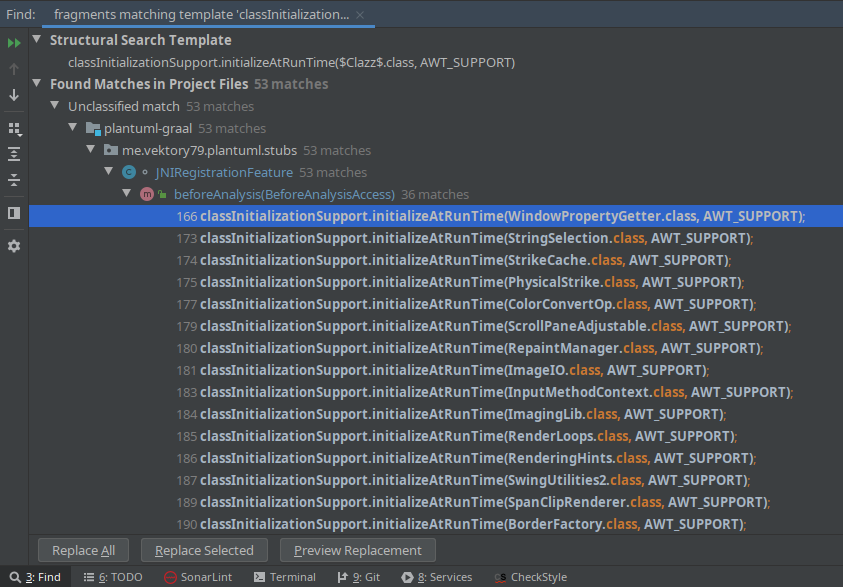
Task: Select the JNIRegistrationFeature tree item
Action: (224, 173)
